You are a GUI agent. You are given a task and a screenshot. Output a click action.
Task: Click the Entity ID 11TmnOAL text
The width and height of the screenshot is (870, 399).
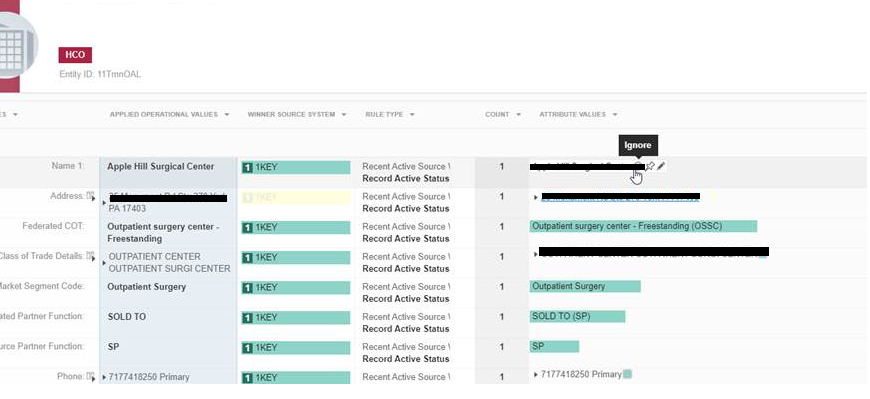[100, 74]
